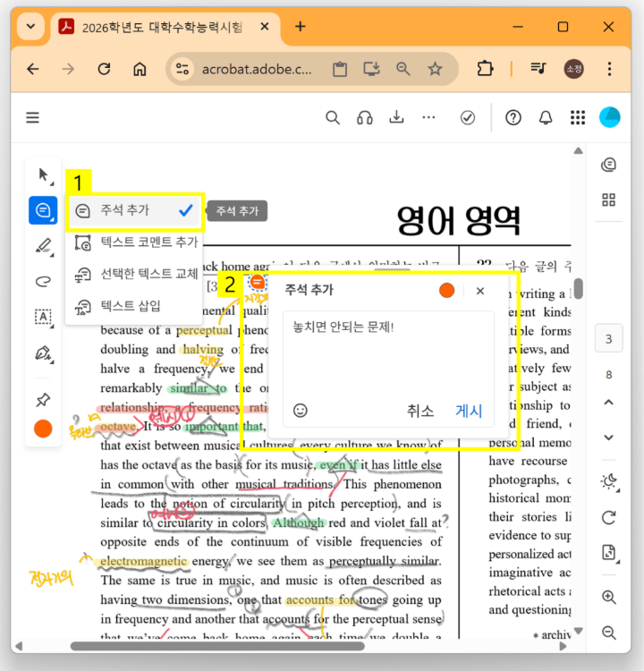
Task: Choose '선택한 텍스트 교체' menu option
Action: coord(135,274)
